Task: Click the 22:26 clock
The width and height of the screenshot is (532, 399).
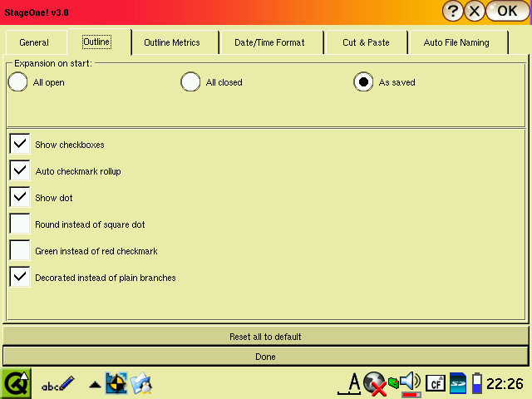Action: point(505,384)
